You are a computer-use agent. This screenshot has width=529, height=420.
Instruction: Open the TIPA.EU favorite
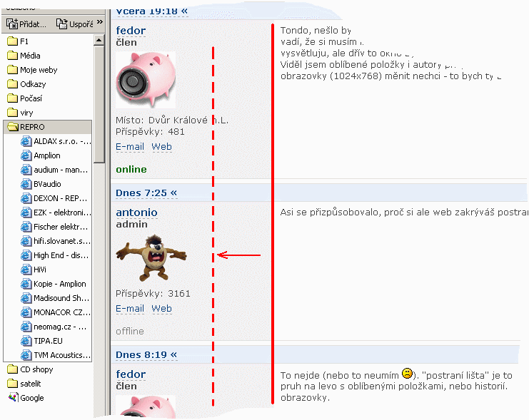41,341
